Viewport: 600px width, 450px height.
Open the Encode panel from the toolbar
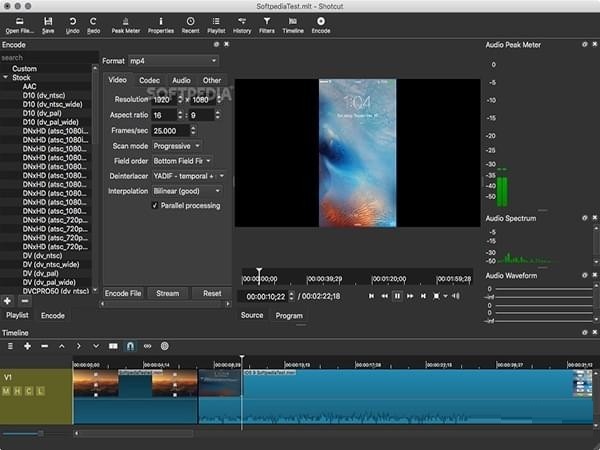point(321,26)
